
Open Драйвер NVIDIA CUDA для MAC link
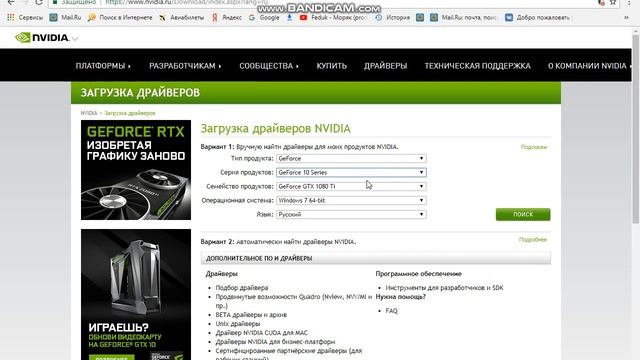[262, 333]
